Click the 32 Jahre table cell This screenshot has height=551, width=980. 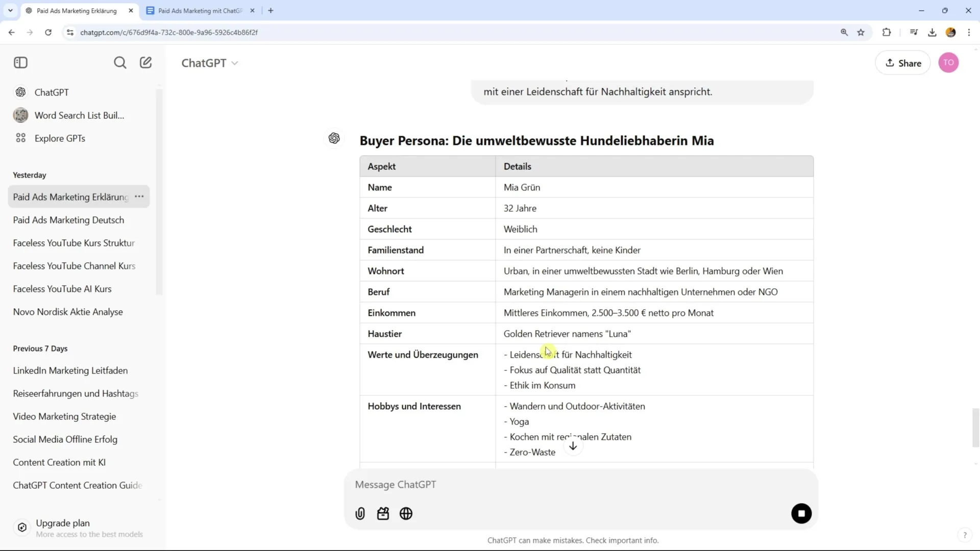click(654, 208)
